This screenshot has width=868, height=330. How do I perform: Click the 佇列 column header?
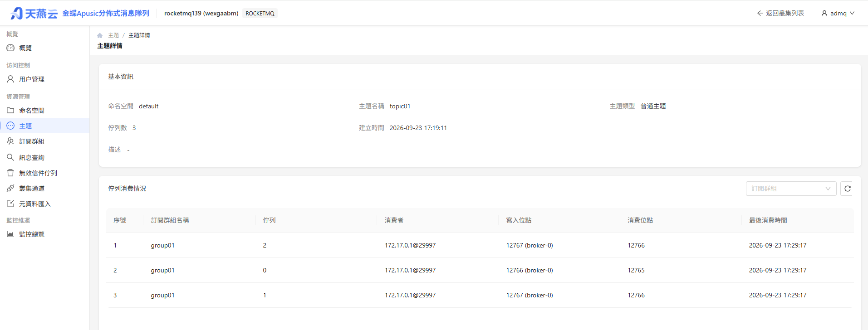pos(270,220)
